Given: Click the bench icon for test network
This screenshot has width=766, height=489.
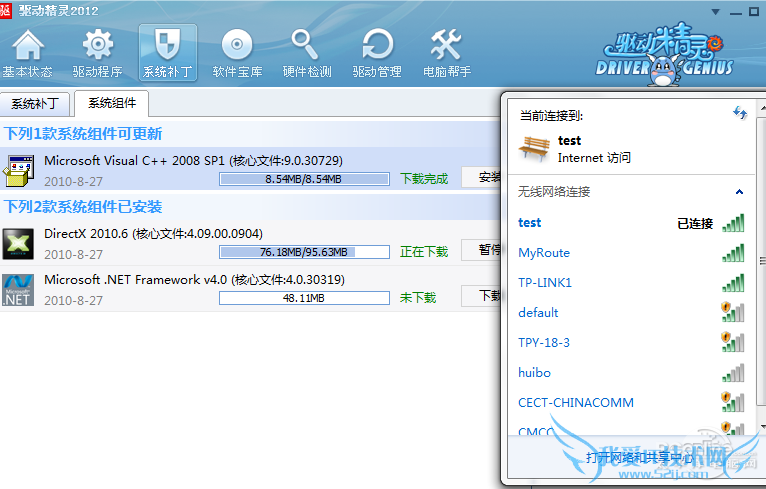Looking at the screenshot, I should [x=533, y=149].
